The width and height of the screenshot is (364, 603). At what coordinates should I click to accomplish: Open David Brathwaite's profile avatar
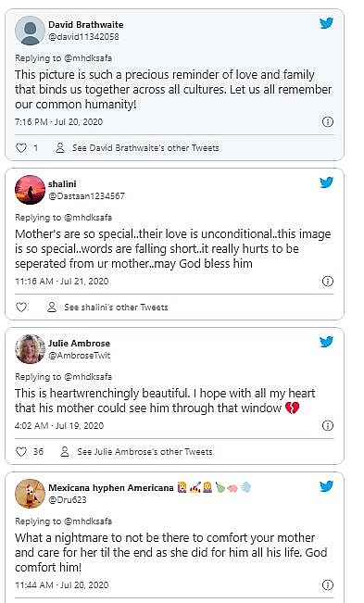30,31
